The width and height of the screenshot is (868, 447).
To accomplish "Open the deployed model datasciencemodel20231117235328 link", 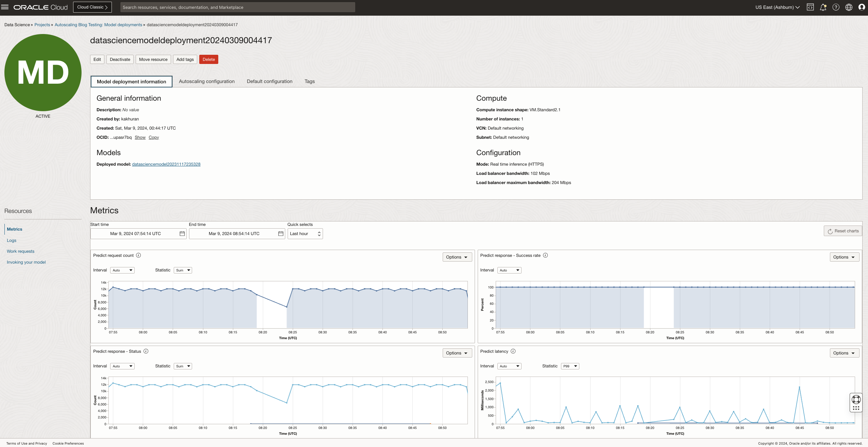I will pyautogui.click(x=166, y=164).
